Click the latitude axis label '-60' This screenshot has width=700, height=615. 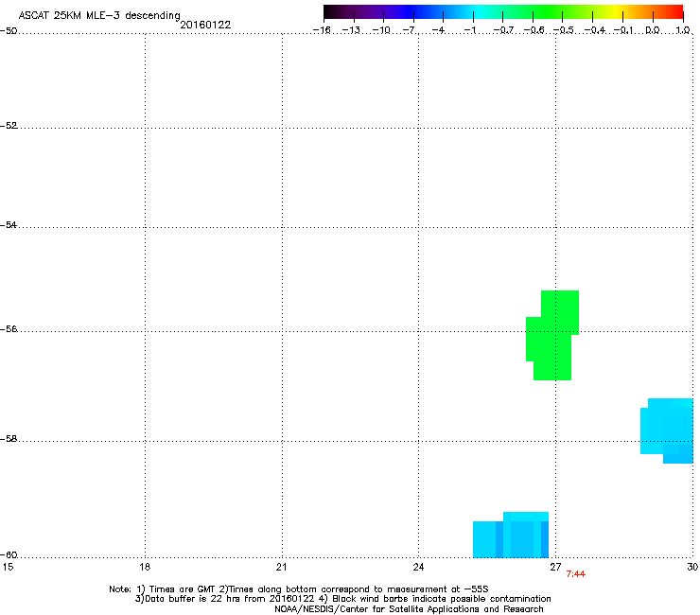pos(9,555)
